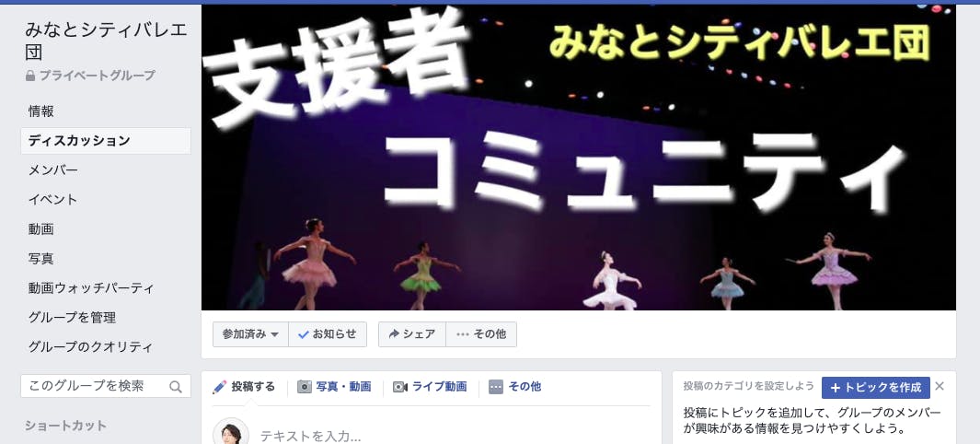Open グループを管理 link in sidebar
The width and height of the screenshot is (980, 444).
(72, 317)
